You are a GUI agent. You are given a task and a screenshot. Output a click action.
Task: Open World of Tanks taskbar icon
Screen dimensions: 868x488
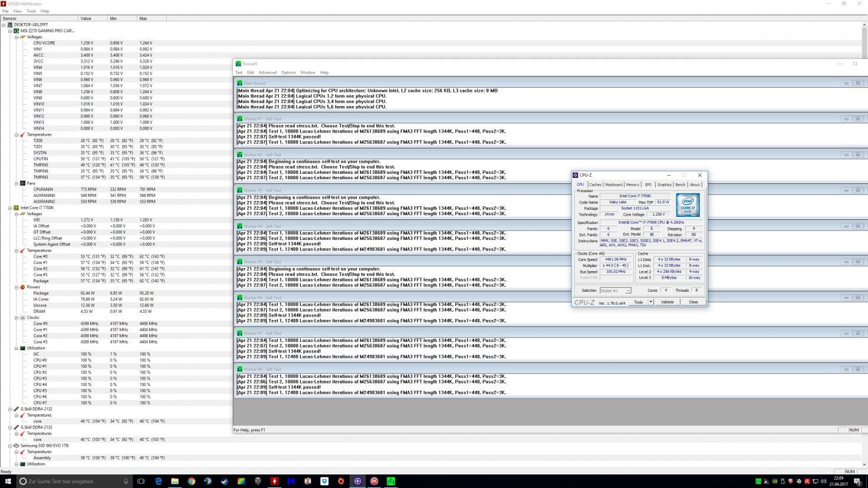tap(258, 481)
